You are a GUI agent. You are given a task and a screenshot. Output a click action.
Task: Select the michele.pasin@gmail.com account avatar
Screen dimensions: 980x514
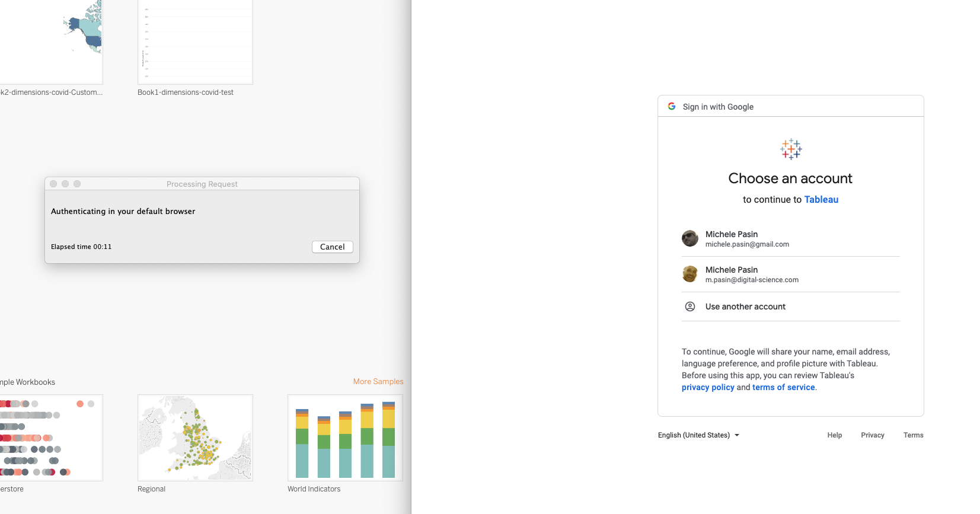pos(690,238)
